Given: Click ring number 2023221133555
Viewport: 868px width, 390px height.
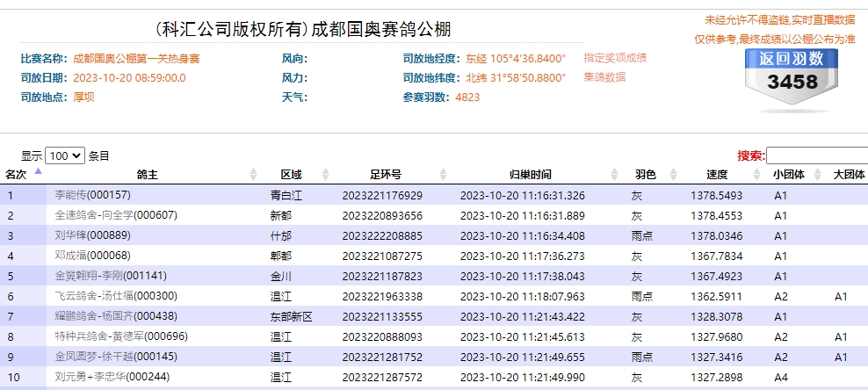Looking at the screenshot, I should (382, 316).
